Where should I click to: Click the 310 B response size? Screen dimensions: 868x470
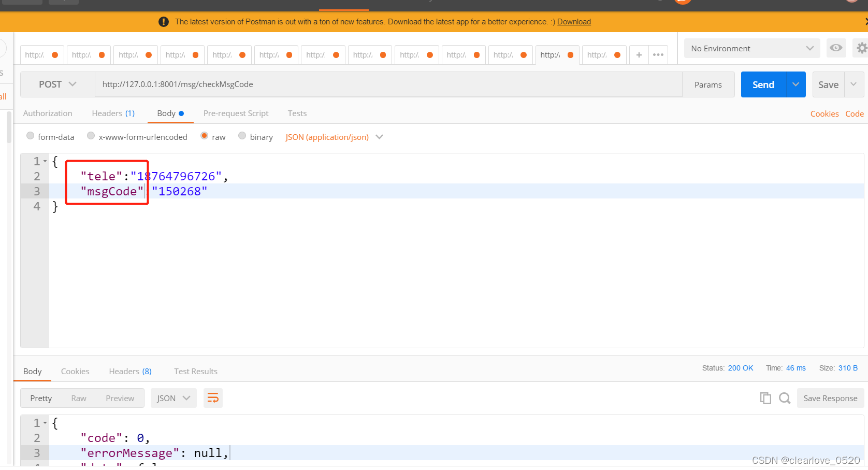click(848, 368)
